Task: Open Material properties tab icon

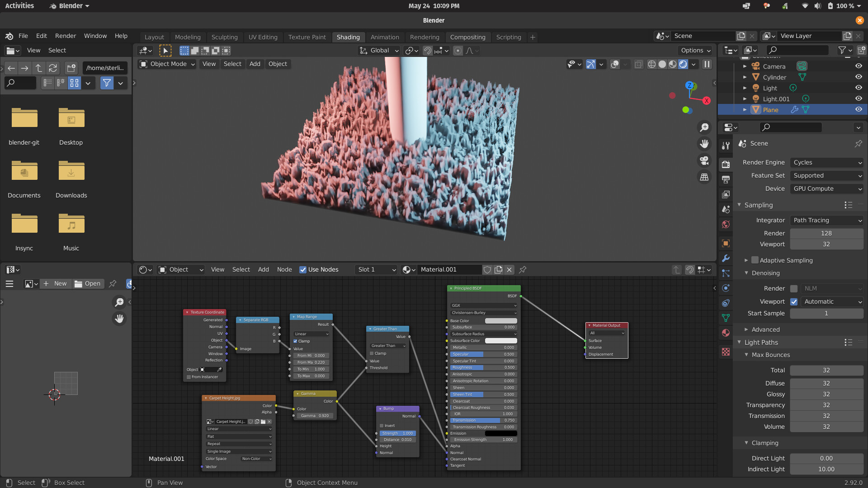Action: coord(726,333)
